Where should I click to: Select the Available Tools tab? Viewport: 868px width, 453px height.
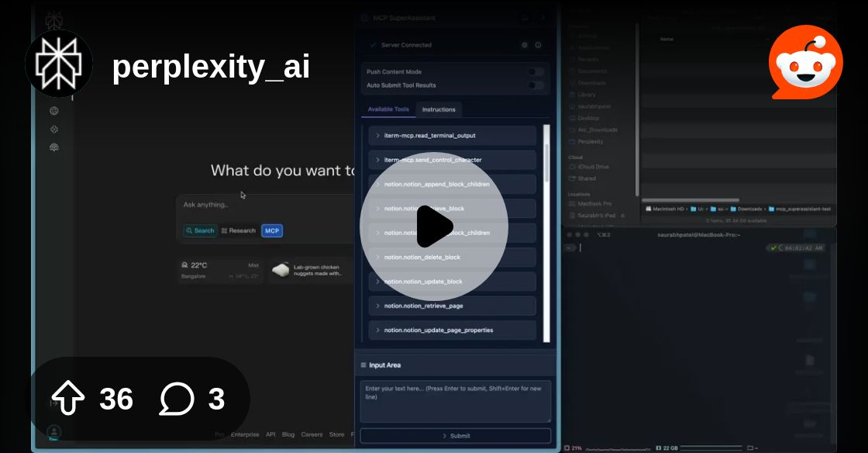[x=388, y=109]
